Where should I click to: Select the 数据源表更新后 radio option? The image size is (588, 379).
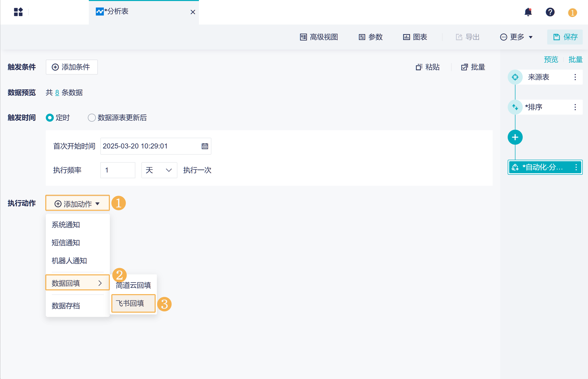pyautogui.click(x=92, y=118)
